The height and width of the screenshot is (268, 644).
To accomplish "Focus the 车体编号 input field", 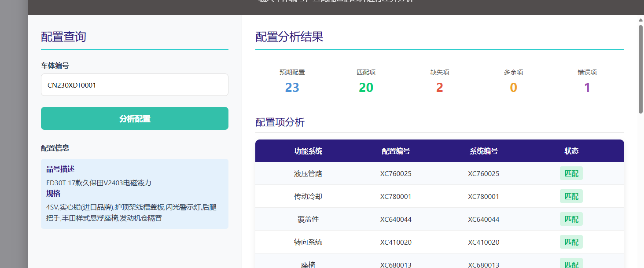I will (134, 85).
